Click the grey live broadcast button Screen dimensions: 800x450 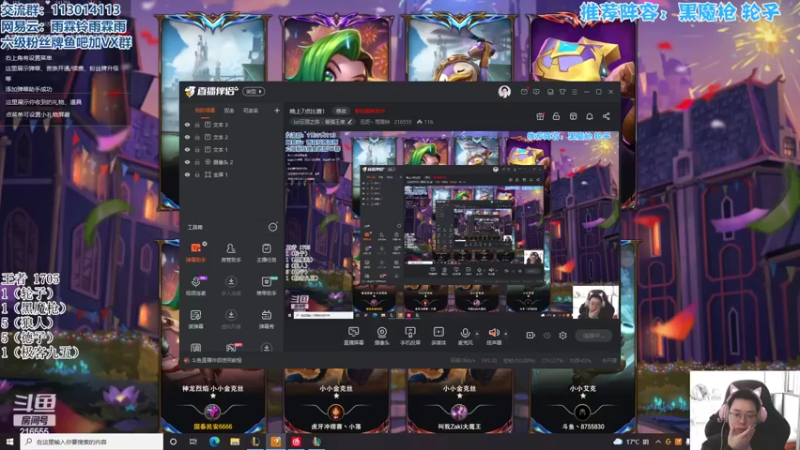[593, 335]
